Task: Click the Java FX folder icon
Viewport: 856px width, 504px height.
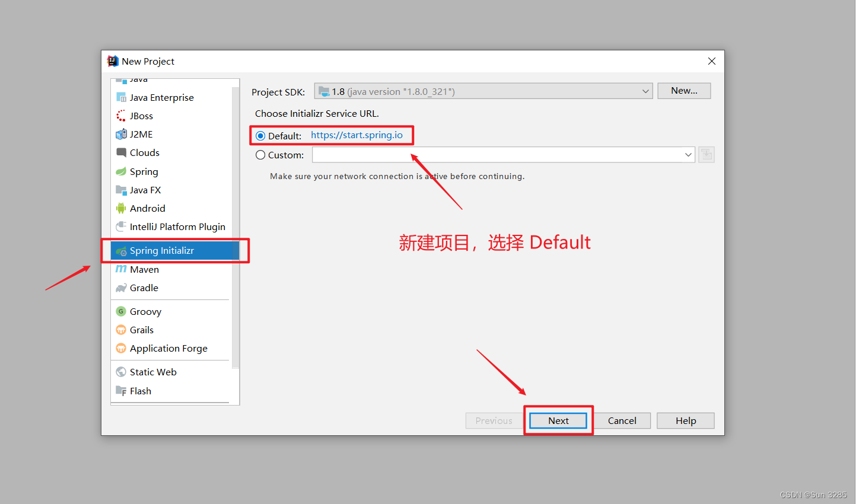Action: coord(121,190)
